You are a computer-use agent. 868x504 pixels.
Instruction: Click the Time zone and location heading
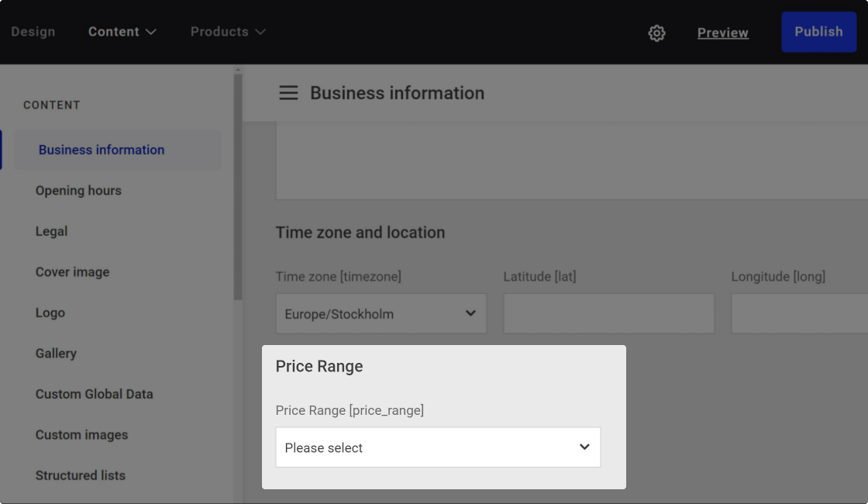tap(360, 233)
